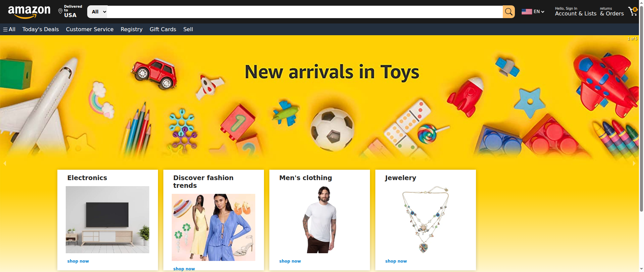644x272 pixels.
Task: Open Returns & Orders link
Action: click(x=612, y=12)
